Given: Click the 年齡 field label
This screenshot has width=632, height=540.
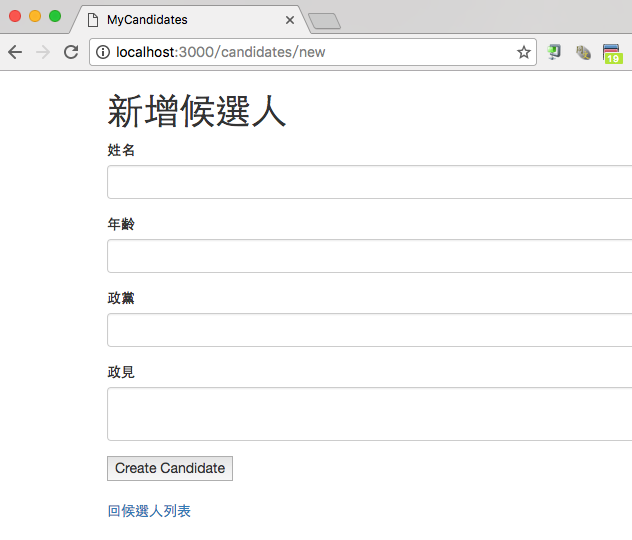Looking at the screenshot, I should [121, 224].
